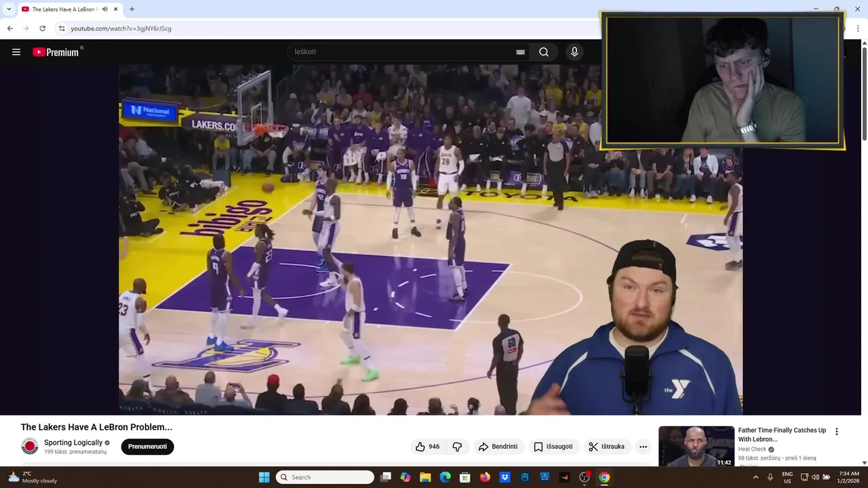Switch to Google Chrome taskbar icon
868x488 pixels.
point(604,477)
